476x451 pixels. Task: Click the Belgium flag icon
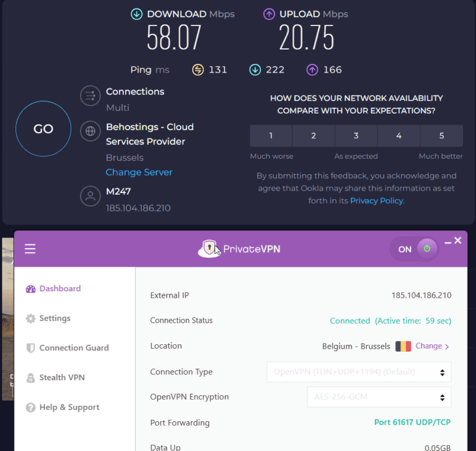(403, 346)
